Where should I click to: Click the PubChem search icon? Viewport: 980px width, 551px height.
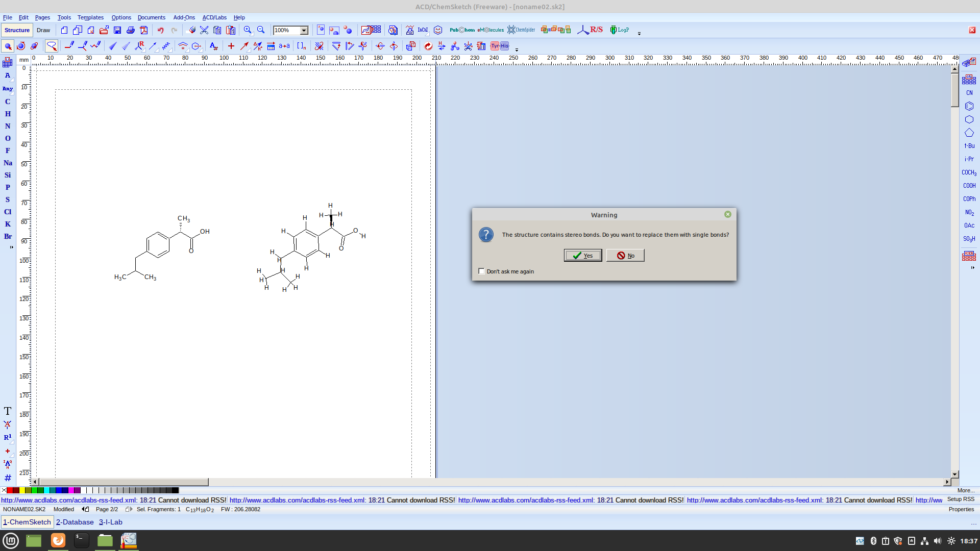click(x=462, y=30)
